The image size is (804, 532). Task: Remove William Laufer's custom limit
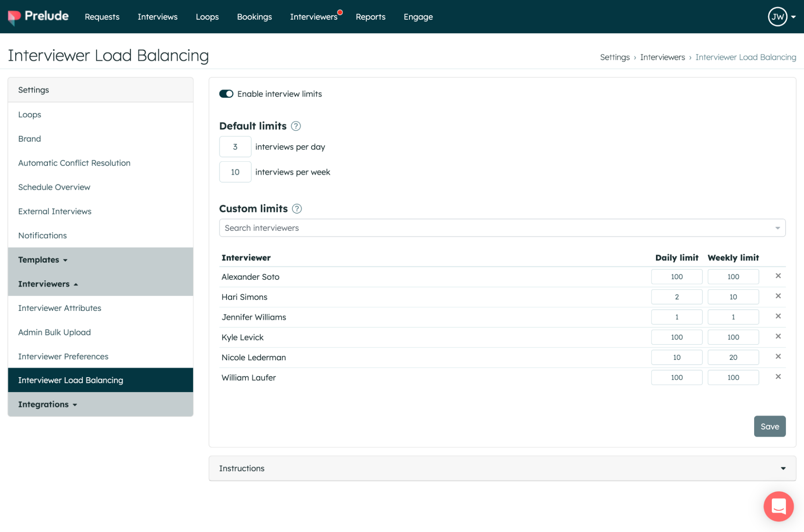(x=778, y=377)
